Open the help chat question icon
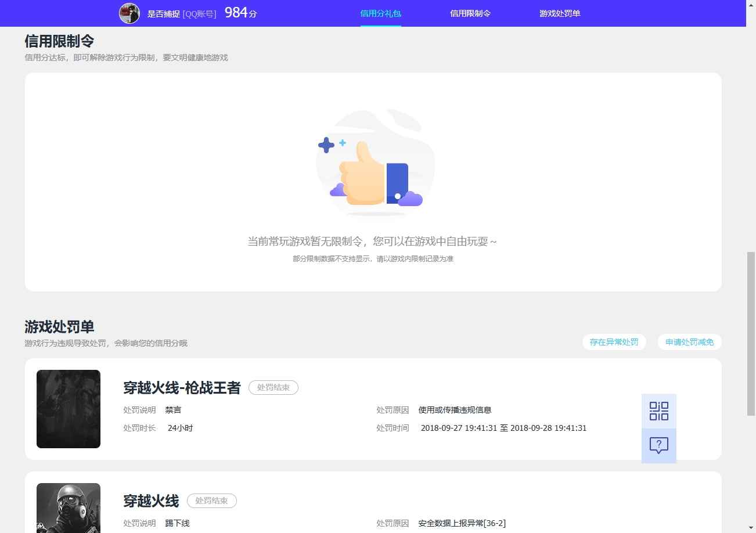The image size is (756, 533). (x=659, y=446)
